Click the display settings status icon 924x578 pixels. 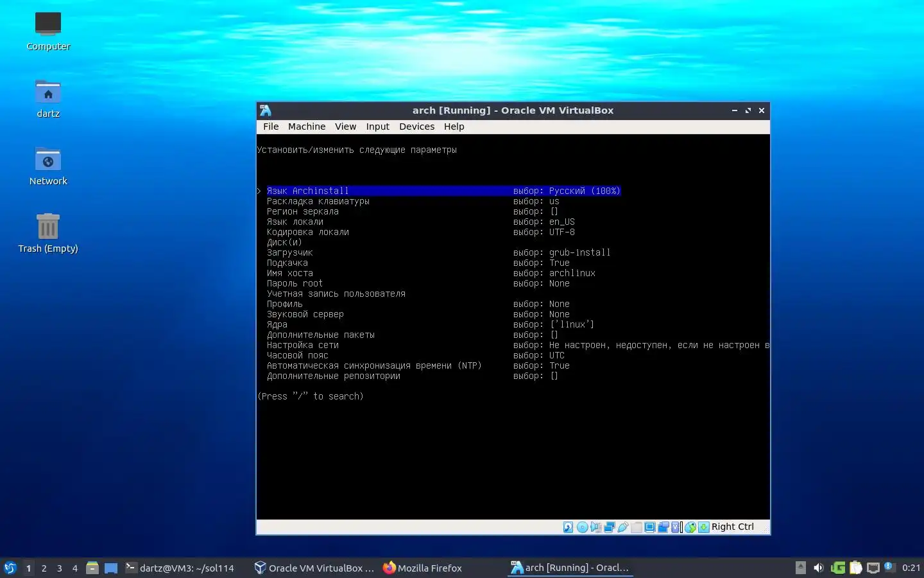tap(649, 527)
